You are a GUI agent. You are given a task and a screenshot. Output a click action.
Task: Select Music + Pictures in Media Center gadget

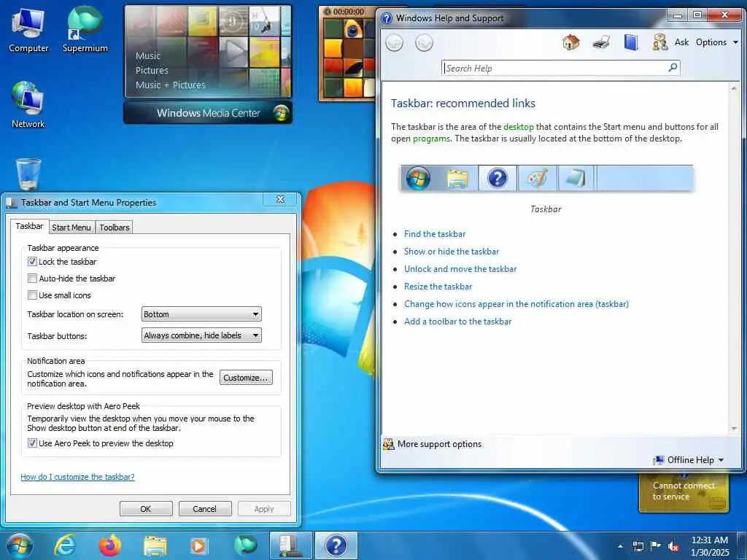tap(170, 85)
